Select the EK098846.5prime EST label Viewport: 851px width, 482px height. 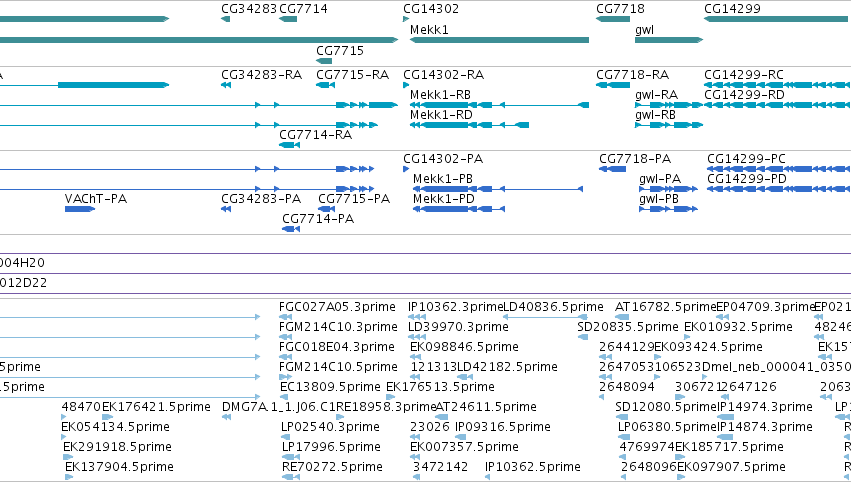[465, 347]
